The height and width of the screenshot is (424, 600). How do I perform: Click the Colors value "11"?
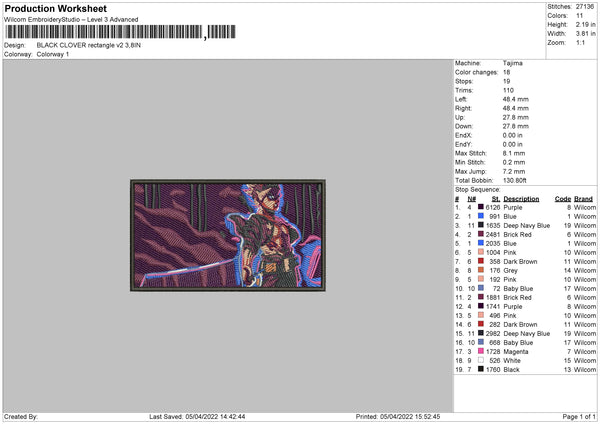(579, 16)
